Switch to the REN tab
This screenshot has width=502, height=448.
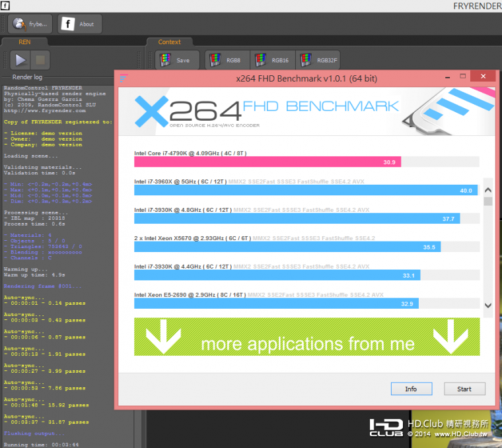[24, 42]
